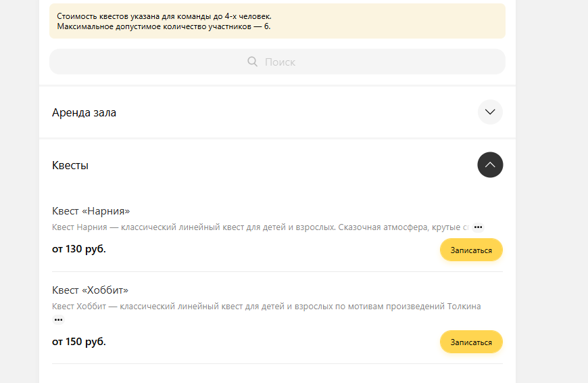Screen dimensions: 588x383
Task: Select the от 130 руб. price
Action: click(79, 249)
